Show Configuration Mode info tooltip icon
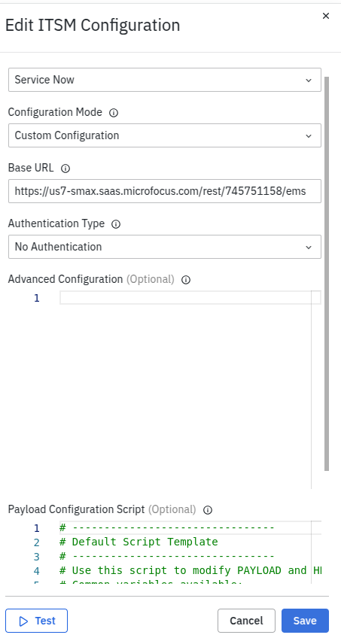The height and width of the screenshot is (644, 341). click(114, 113)
